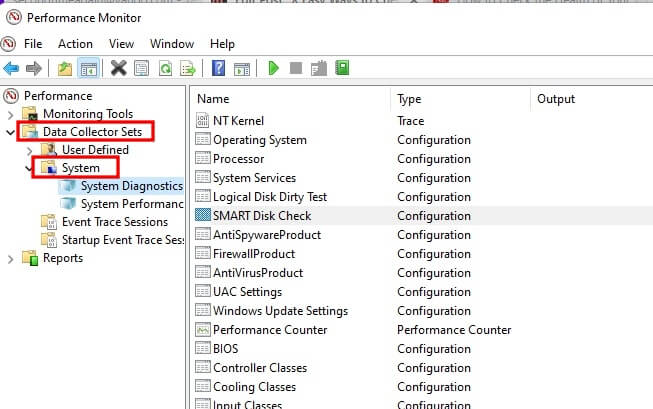Collapse the Data Collector Sets node
This screenshot has height=409, width=653.
[x=11, y=132]
